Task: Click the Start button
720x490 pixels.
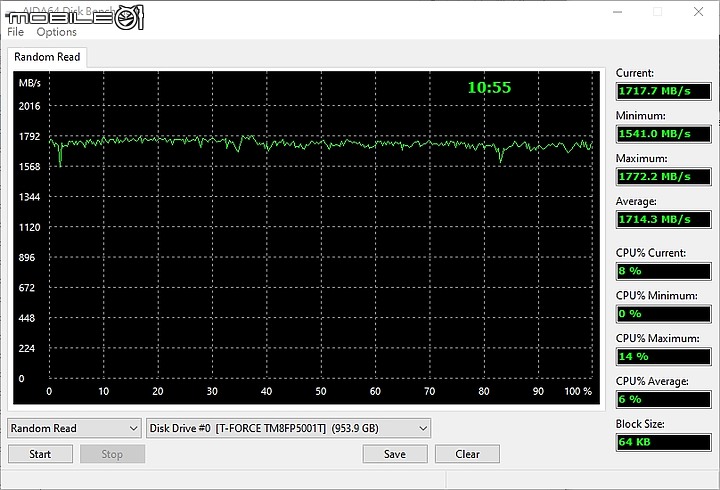Action: click(40, 454)
